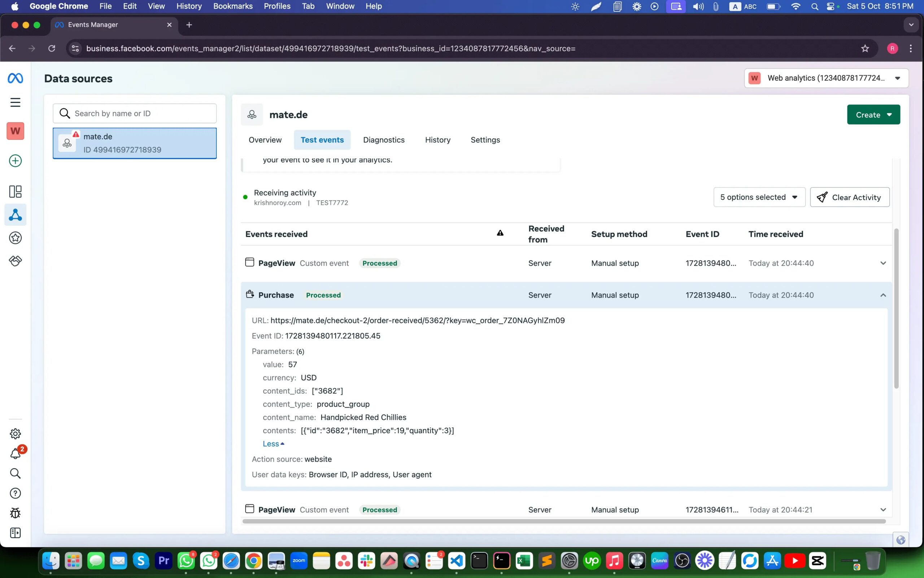Open the Custom conversions star icon

point(15,238)
